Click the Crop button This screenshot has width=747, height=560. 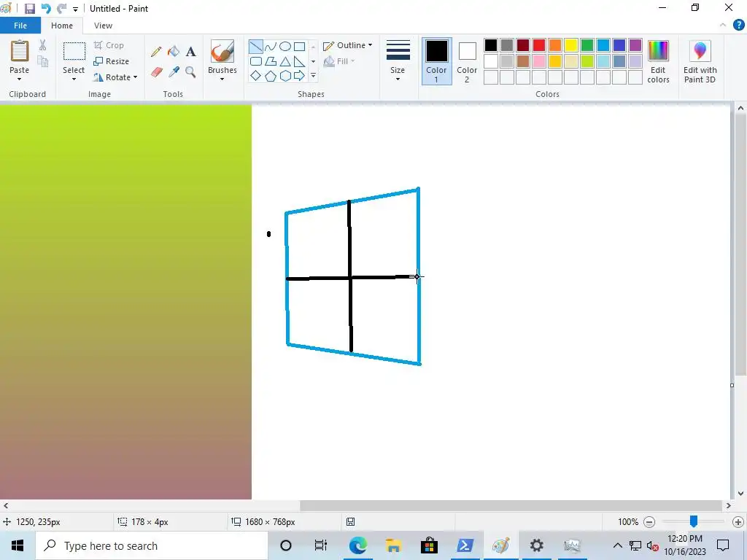coord(109,45)
